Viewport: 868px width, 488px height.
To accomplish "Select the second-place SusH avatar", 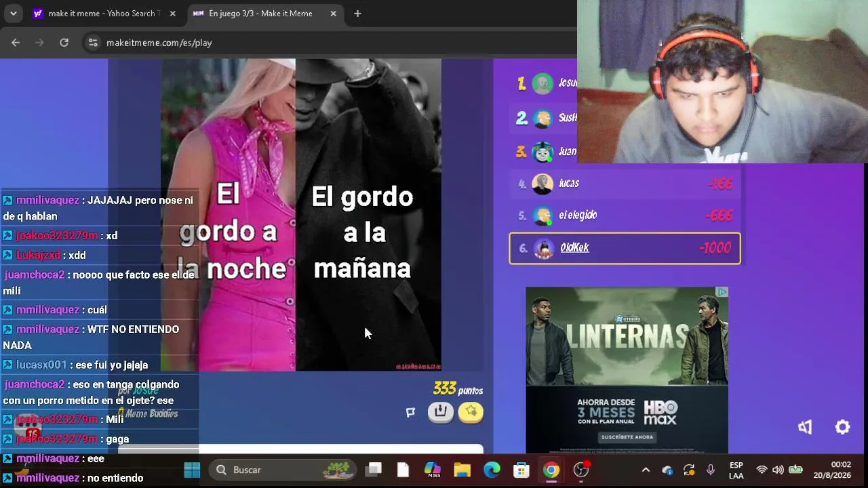I will 542,119.
